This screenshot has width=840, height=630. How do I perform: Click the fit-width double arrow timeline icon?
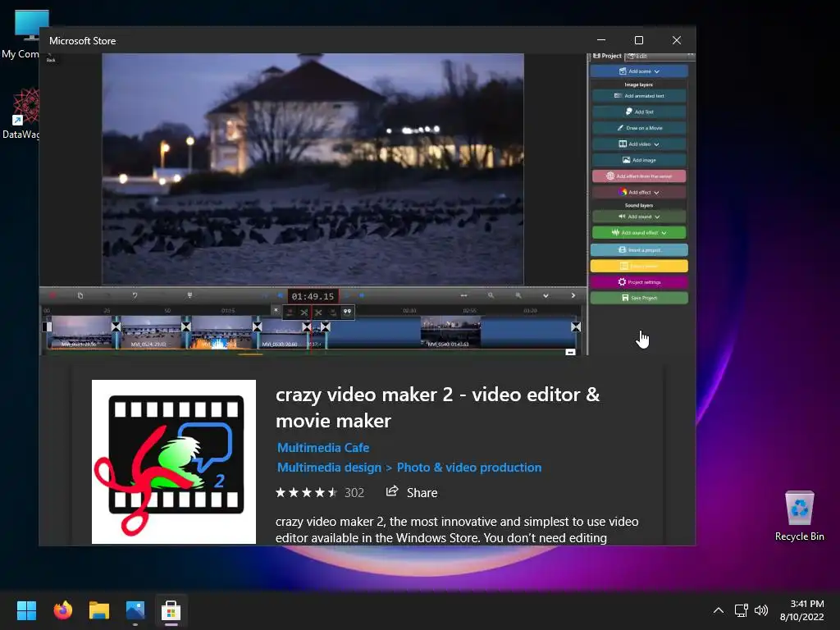(x=464, y=295)
